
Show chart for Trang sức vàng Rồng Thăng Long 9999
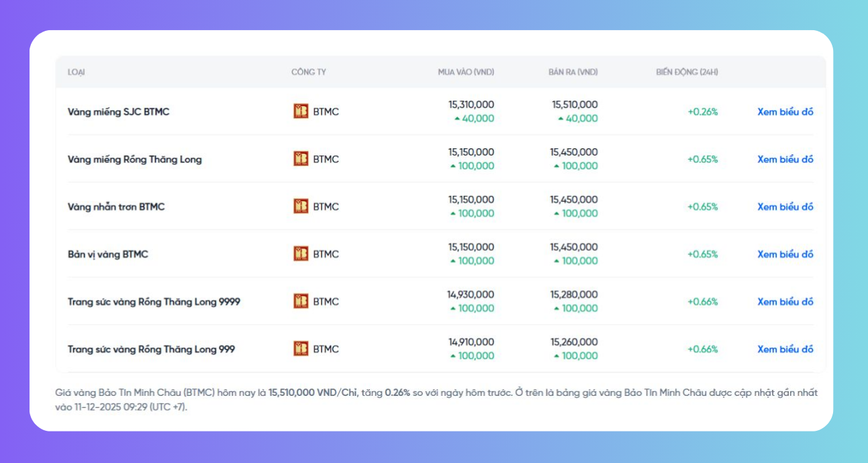point(785,302)
